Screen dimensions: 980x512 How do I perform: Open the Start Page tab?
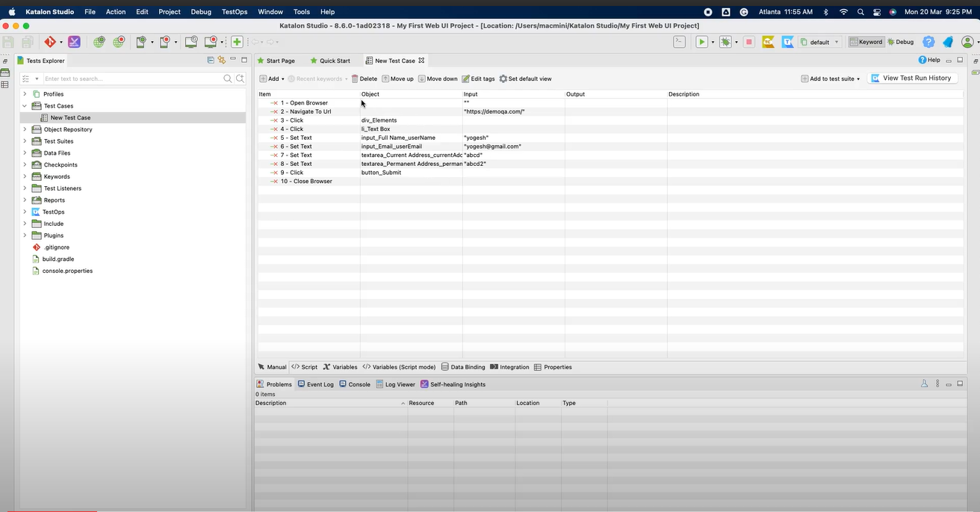point(276,61)
